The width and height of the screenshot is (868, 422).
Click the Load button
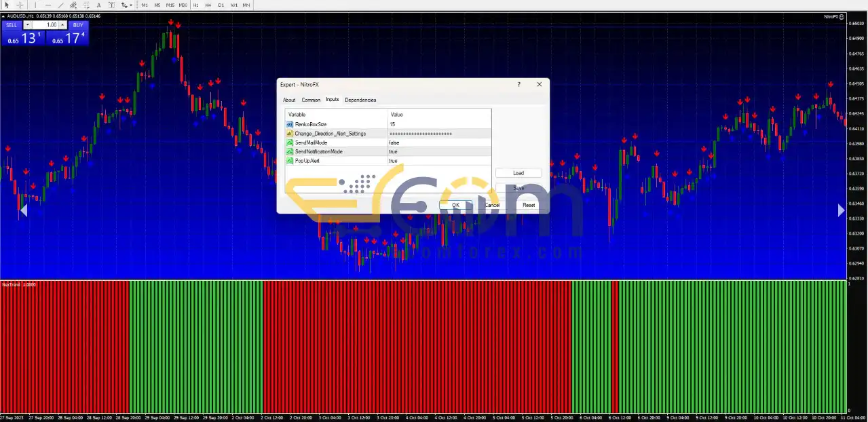518,173
